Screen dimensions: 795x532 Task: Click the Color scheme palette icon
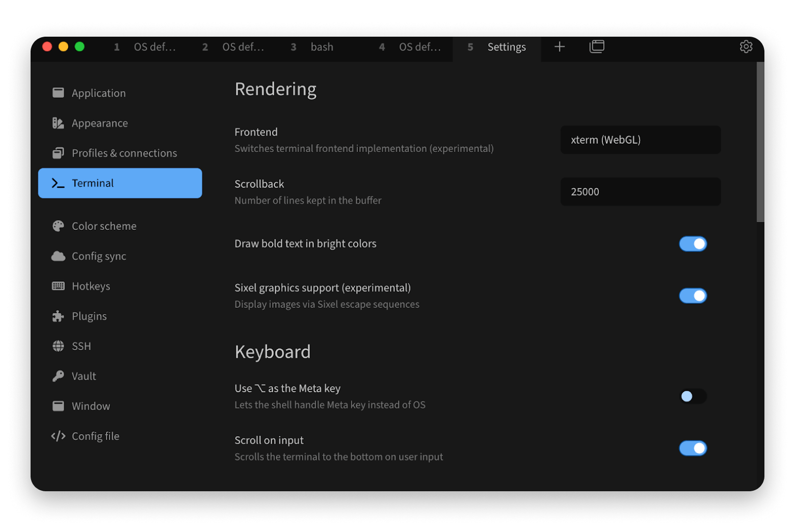(x=58, y=226)
